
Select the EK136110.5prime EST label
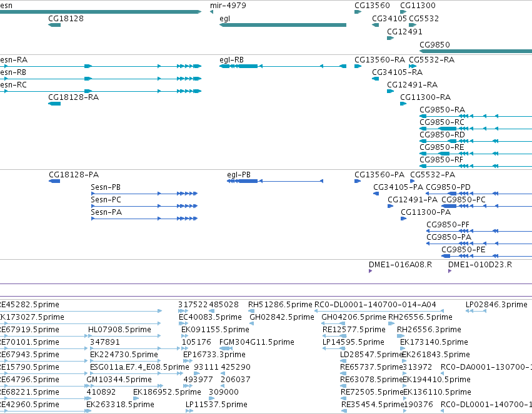tap(438, 392)
